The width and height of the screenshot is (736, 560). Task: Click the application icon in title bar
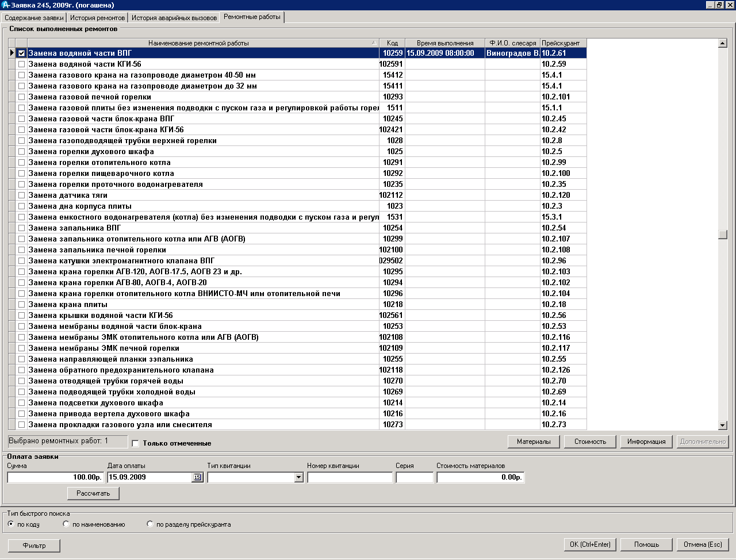tap(5, 5)
